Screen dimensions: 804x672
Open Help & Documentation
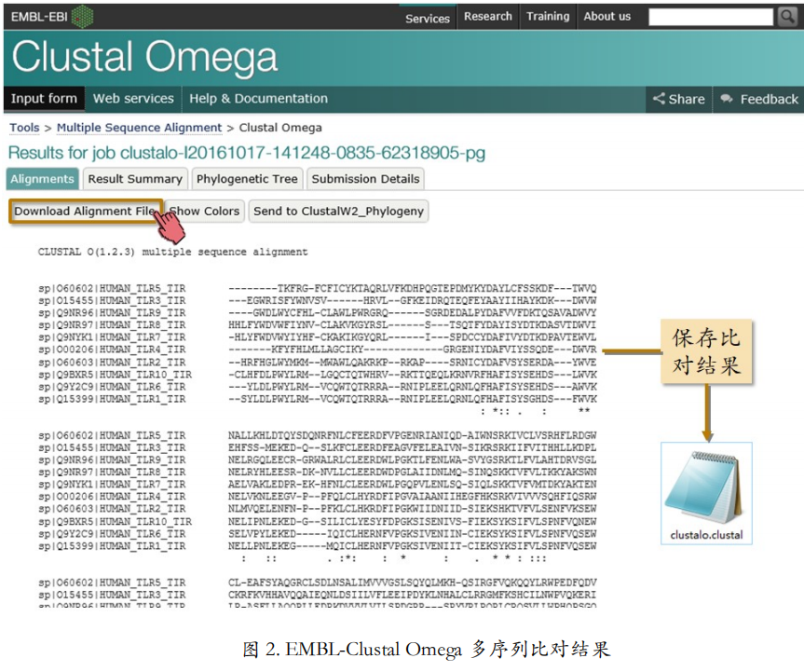[x=258, y=99]
